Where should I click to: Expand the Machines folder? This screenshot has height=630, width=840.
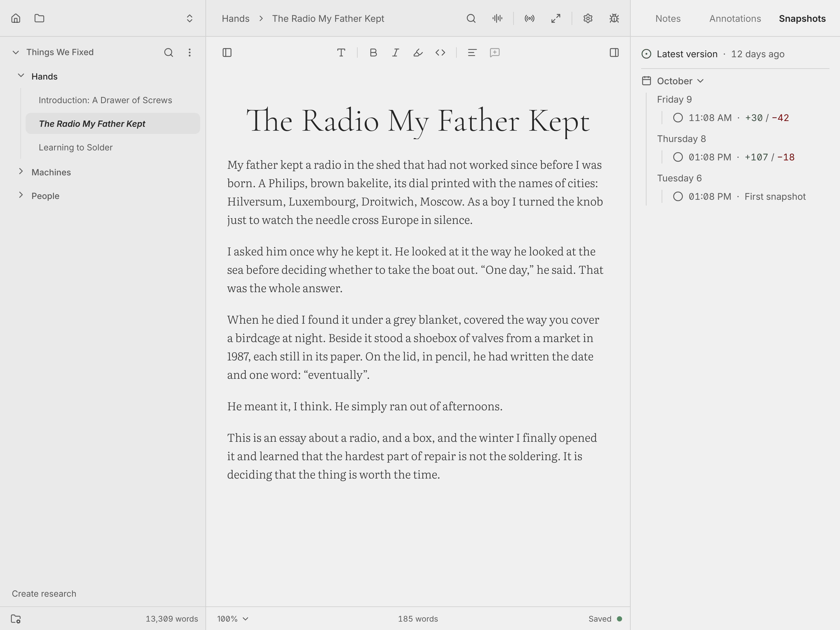tap(21, 172)
